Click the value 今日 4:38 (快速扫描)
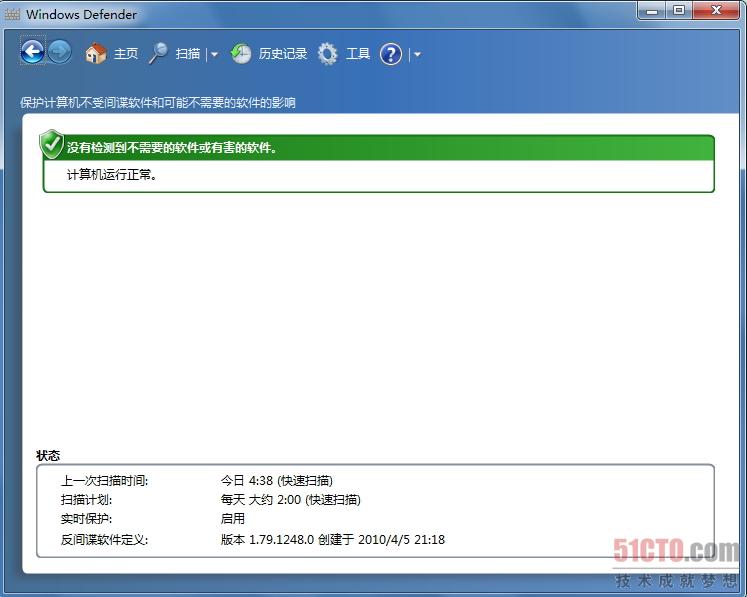Image resolution: width=747 pixels, height=597 pixels. point(277,481)
